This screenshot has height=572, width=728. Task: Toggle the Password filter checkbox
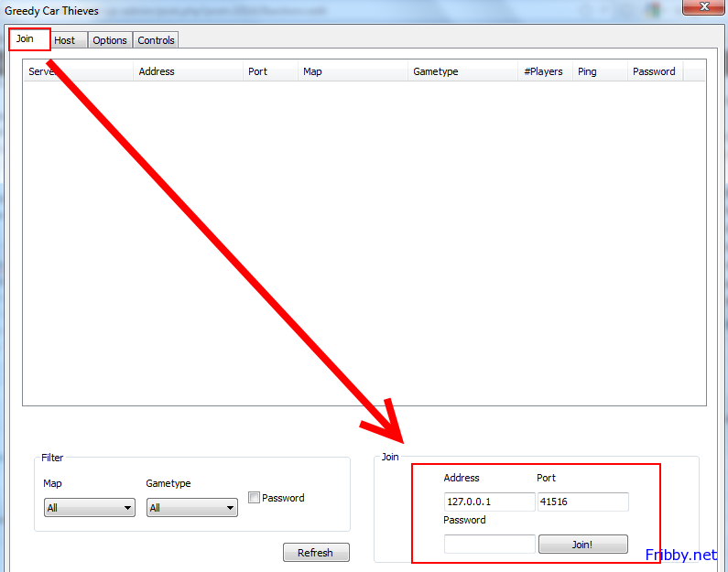[255, 498]
